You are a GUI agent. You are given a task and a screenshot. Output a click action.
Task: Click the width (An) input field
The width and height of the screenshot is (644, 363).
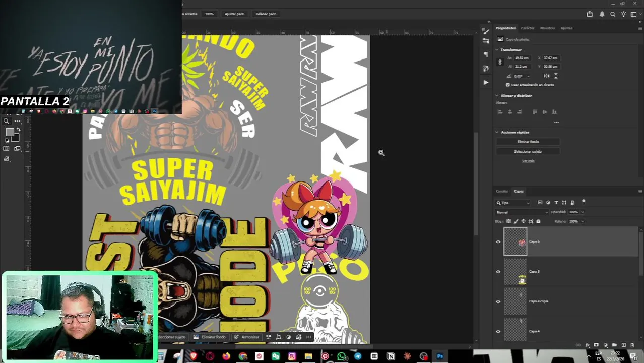(x=523, y=58)
